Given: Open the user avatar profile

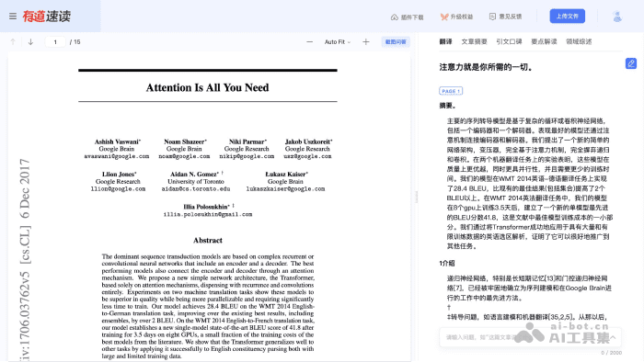Looking at the screenshot, I should coord(617,17).
